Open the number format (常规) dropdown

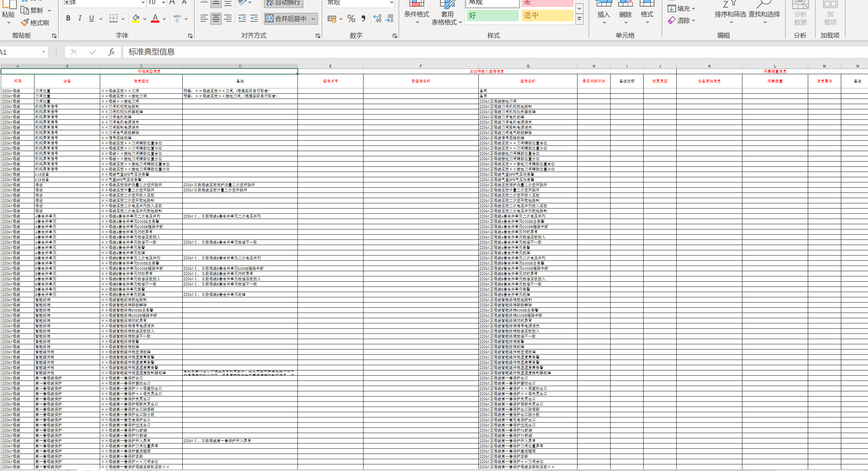pos(391,3)
